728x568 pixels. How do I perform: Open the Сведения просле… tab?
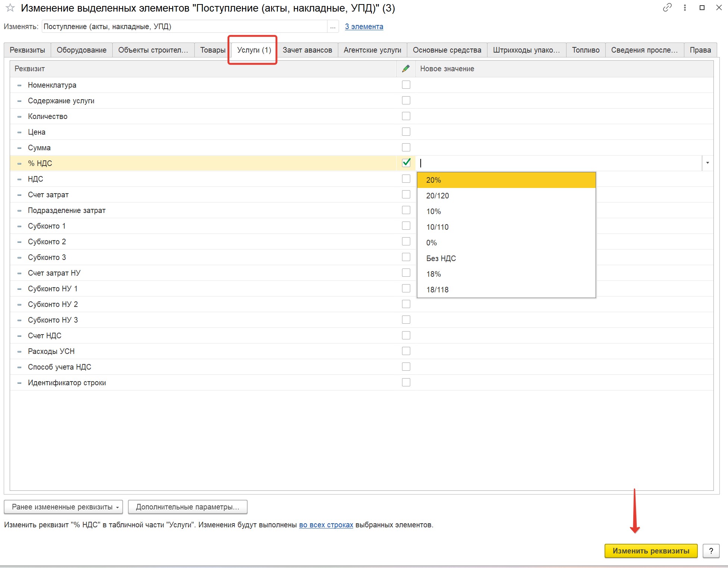click(x=644, y=50)
